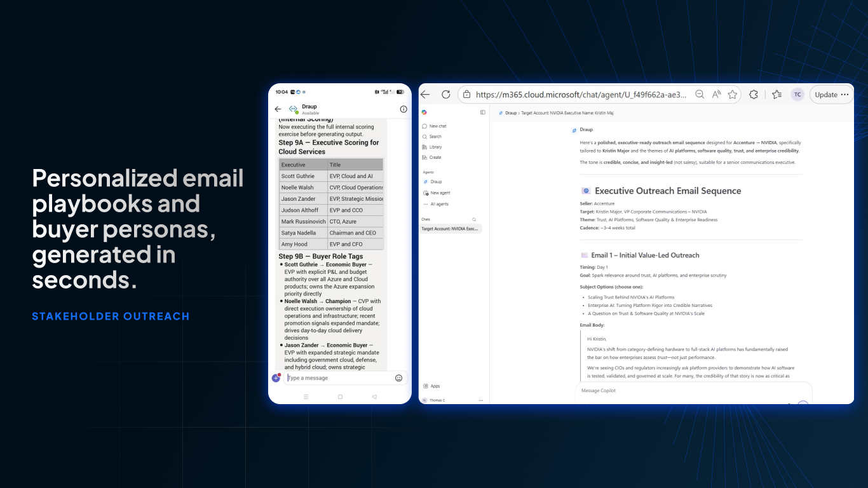Collapse the Copilot sidebar with the panel icon
868x488 pixels.
coord(483,112)
